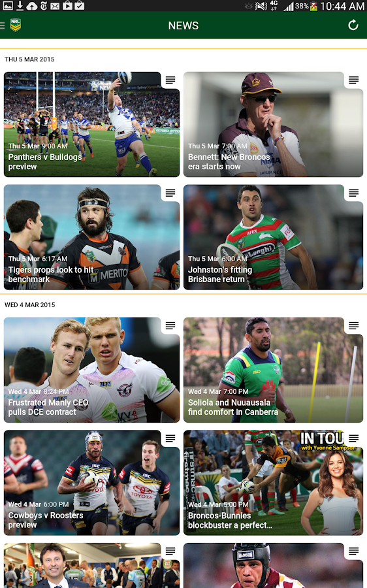Open Frustrated Manly CEO pulls DCE contract

click(91, 370)
